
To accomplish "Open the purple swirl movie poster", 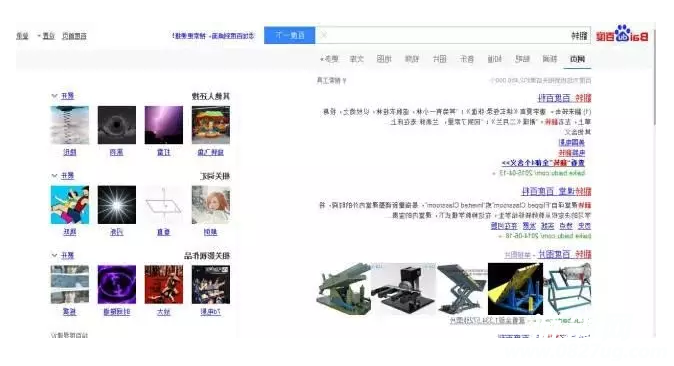I will click(116, 284).
